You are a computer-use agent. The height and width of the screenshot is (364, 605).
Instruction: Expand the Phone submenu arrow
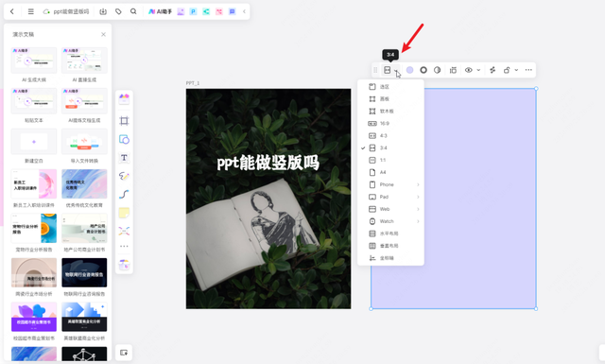click(418, 184)
